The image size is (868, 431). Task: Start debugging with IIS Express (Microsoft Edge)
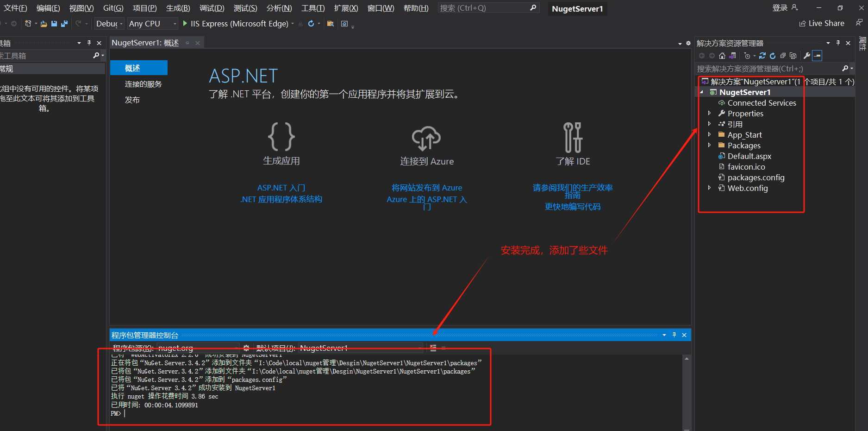[237, 24]
